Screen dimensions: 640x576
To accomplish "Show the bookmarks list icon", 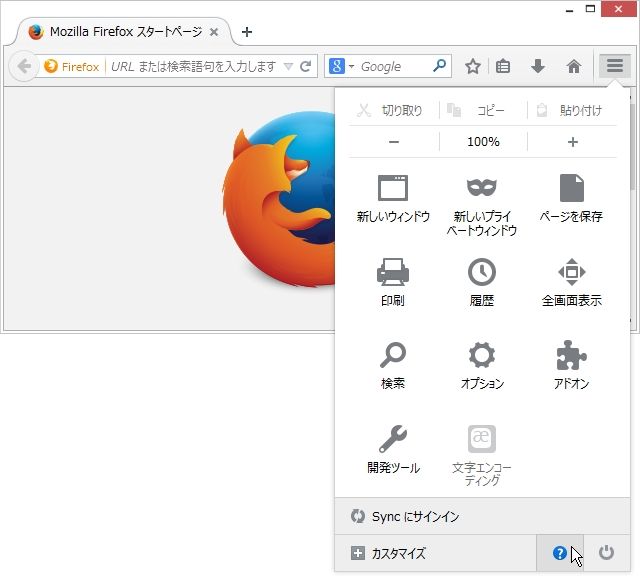I will (x=502, y=66).
